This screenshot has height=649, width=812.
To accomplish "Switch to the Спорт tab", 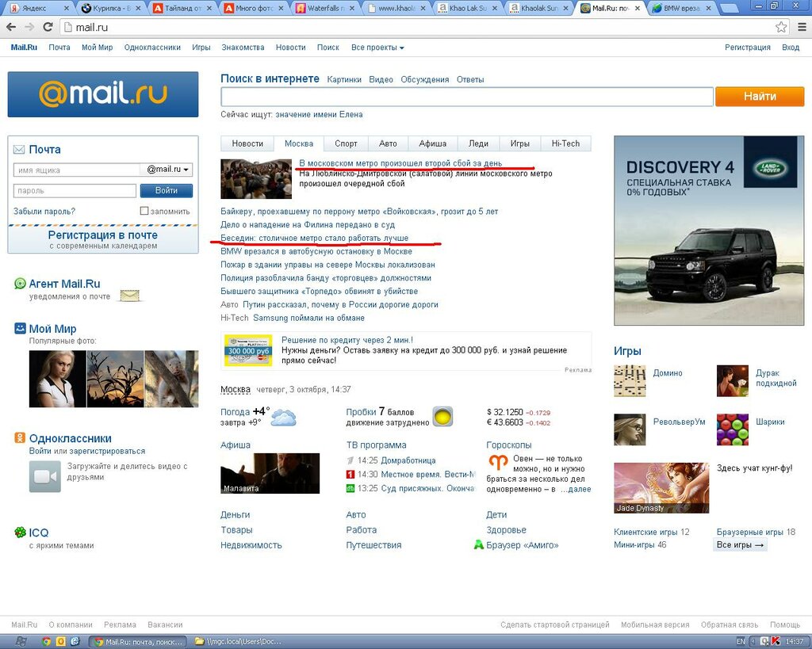I will tap(346, 144).
